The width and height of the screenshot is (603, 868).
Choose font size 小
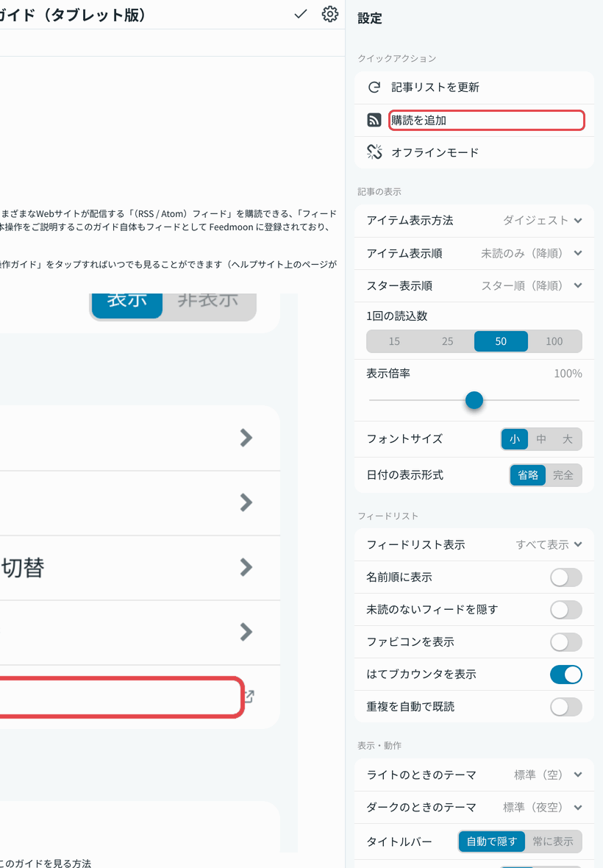515,439
